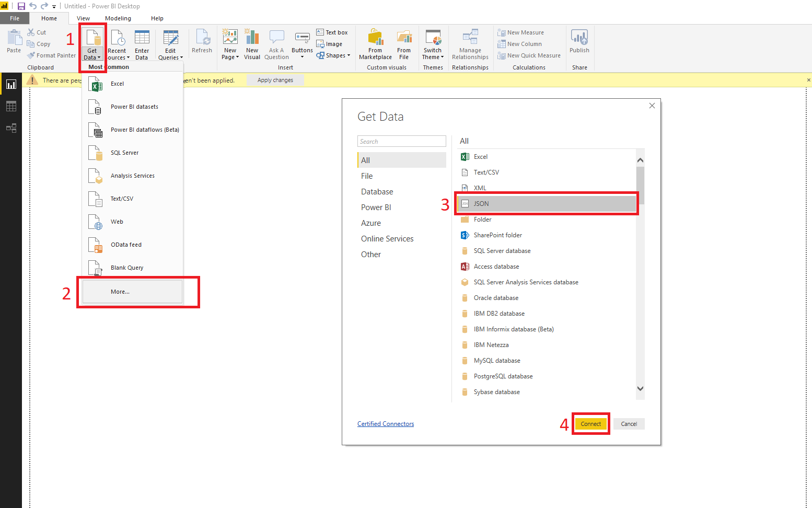
Task: Click the Undo arrow in title bar
Action: [x=33, y=6]
